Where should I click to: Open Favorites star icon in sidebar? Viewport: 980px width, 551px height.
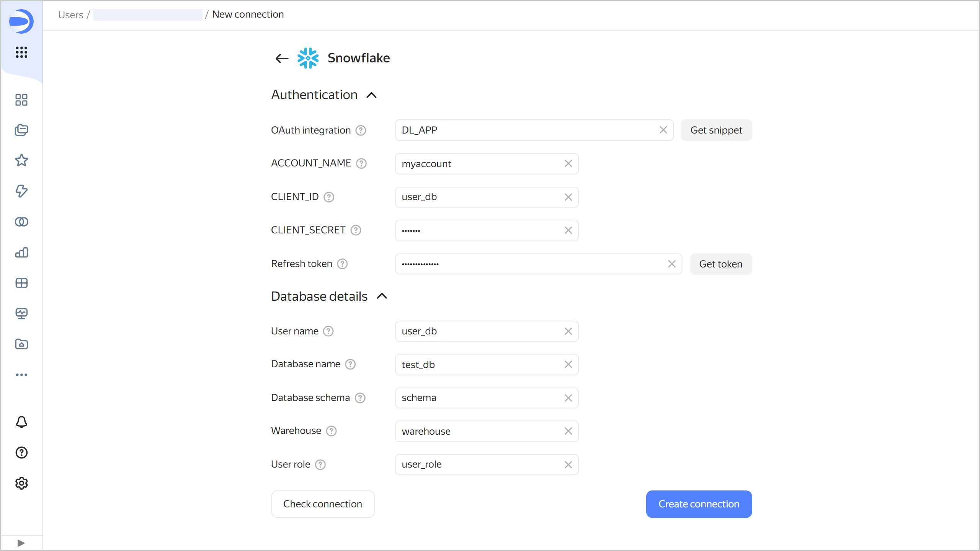point(21,160)
